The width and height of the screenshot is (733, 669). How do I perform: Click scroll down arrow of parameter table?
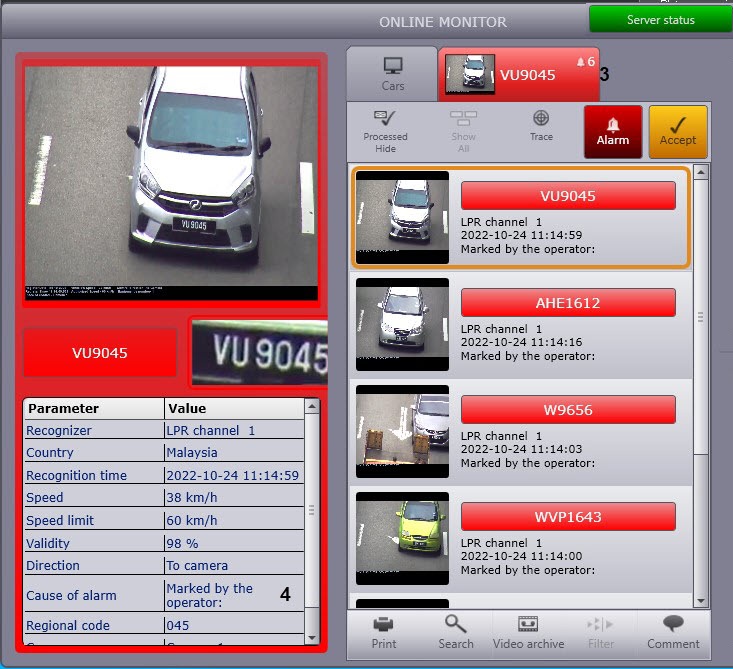pyautogui.click(x=312, y=637)
